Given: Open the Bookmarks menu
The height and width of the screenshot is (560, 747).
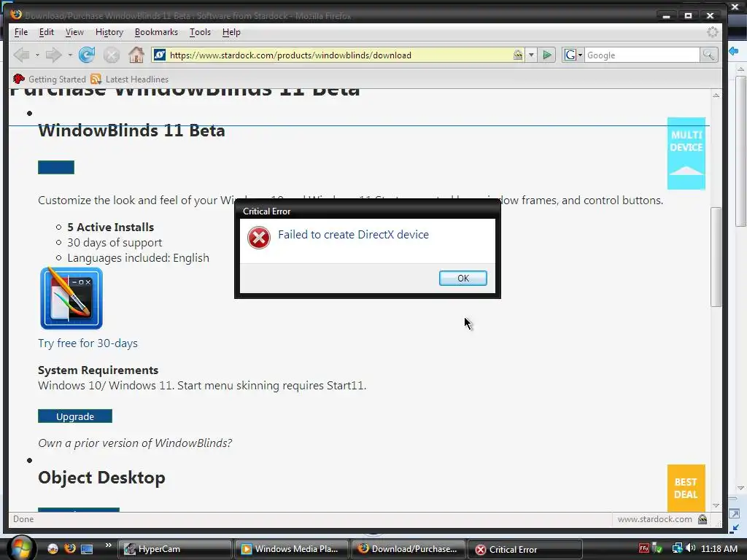Looking at the screenshot, I should [x=156, y=32].
